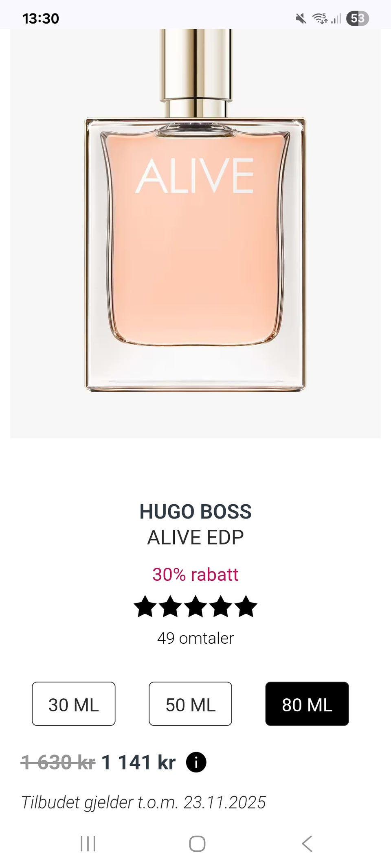Tap the muted sound status icon

coord(301,18)
